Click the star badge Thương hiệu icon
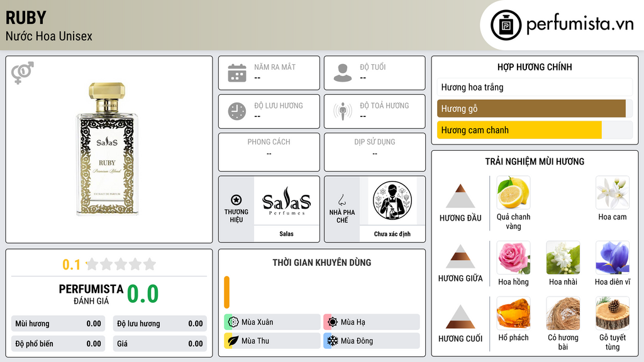The image size is (644, 362). pyautogui.click(x=236, y=200)
